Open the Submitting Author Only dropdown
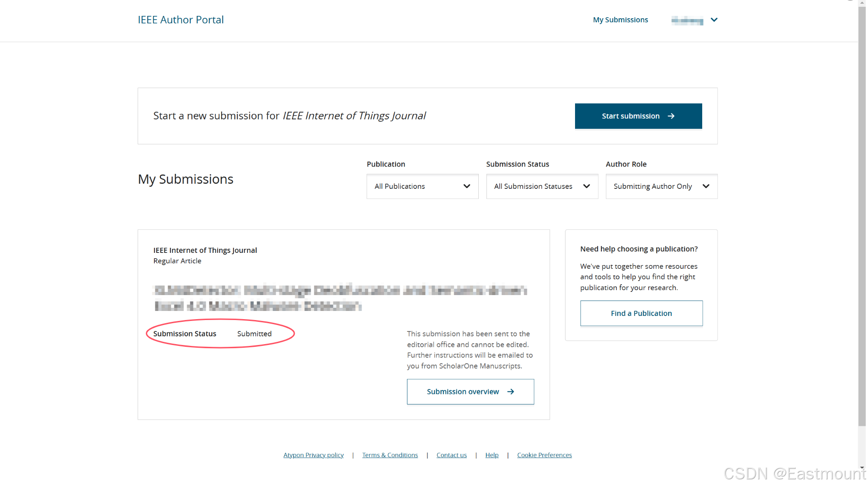The width and height of the screenshot is (868, 488). (x=661, y=186)
